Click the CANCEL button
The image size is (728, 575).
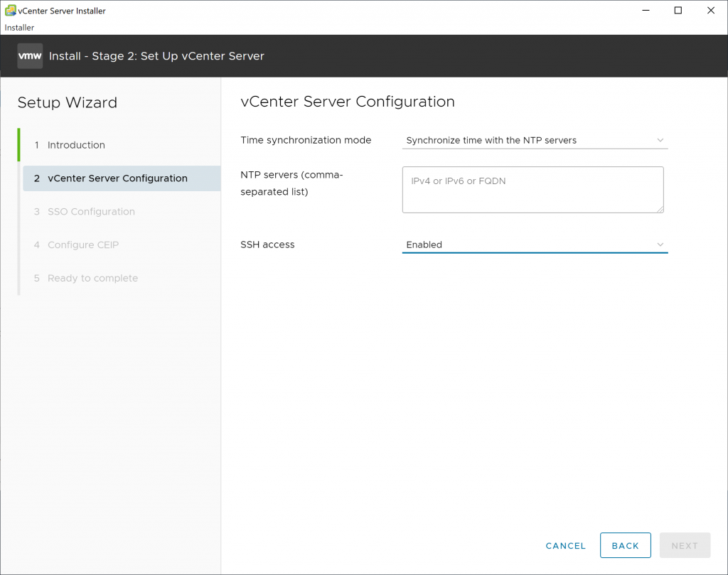tap(565, 546)
